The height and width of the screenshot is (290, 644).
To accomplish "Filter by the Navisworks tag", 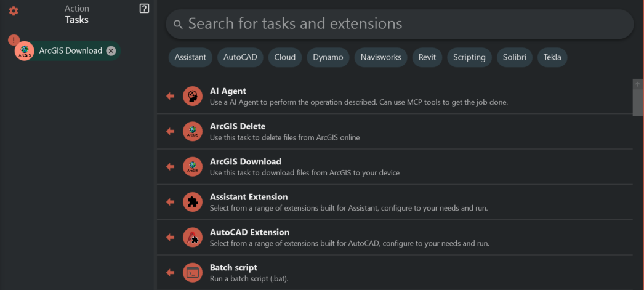I will [380, 57].
